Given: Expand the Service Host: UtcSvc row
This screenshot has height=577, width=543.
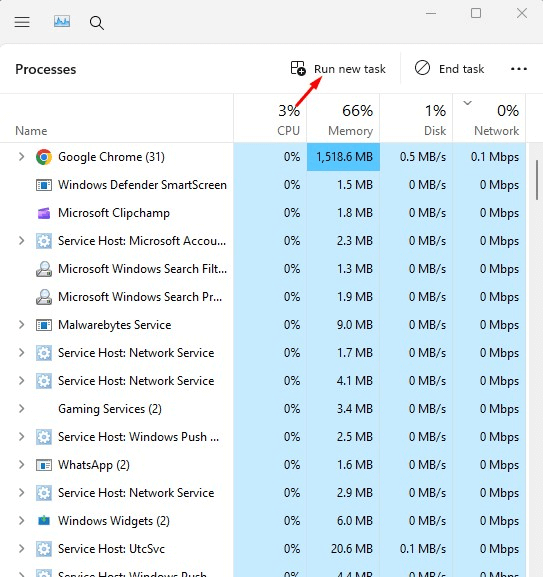Looking at the screenshot, I should point(22,549).
